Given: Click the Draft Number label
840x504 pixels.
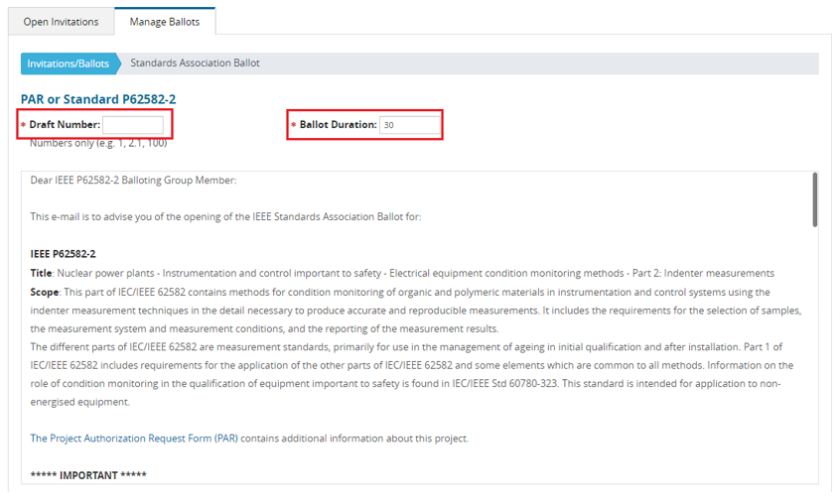Looking at the screenshot, I should [65, 125].
